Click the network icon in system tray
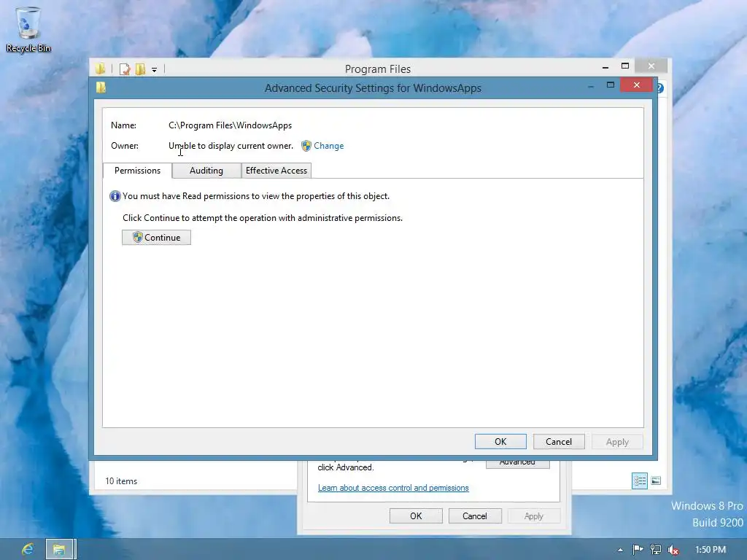This screenshot has height=560, width=747. point(656,550)
